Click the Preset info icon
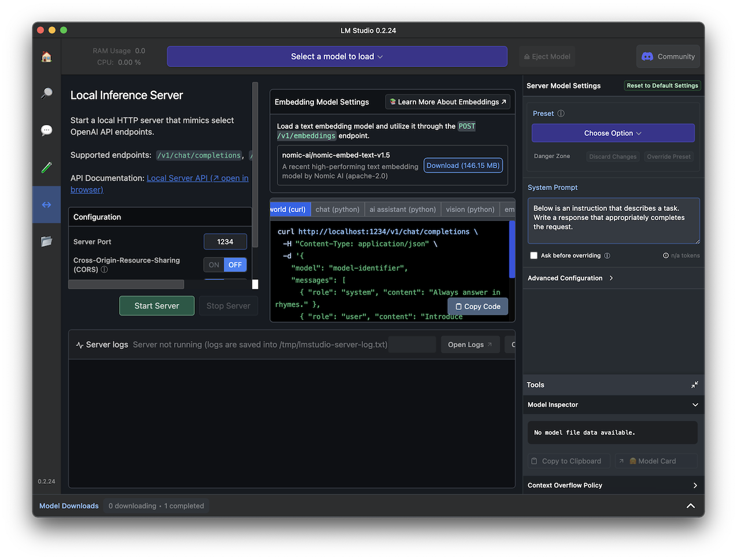737x560 pixels. click(561, 114)
